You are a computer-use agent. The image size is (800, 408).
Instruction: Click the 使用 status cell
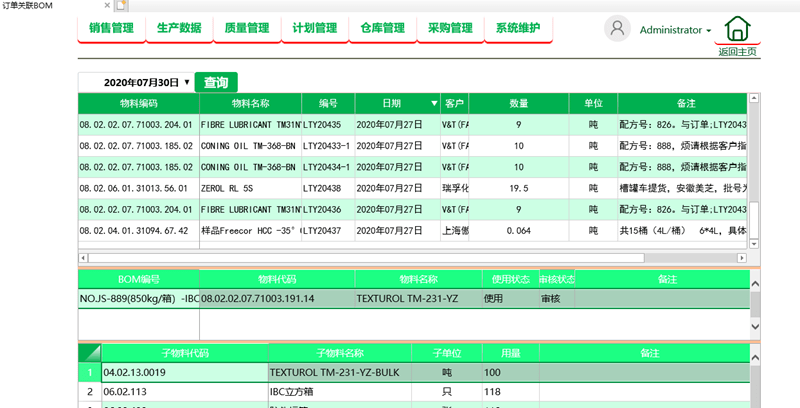tap(510, 299)
